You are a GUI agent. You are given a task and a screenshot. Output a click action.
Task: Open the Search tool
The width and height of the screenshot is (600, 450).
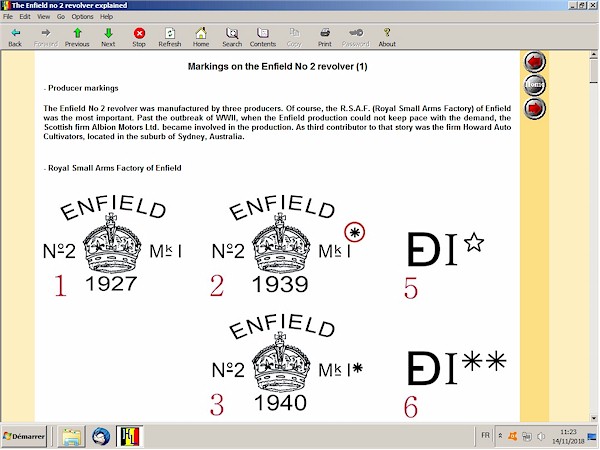coord(232,37)
